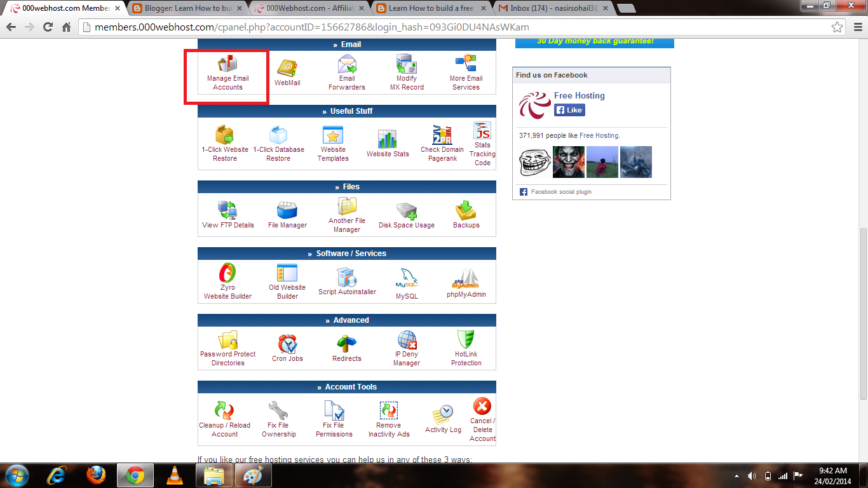This screenshot has height=488, width=868.
Task: Open Another File Manager icon
Action: [x=347, y=206]
